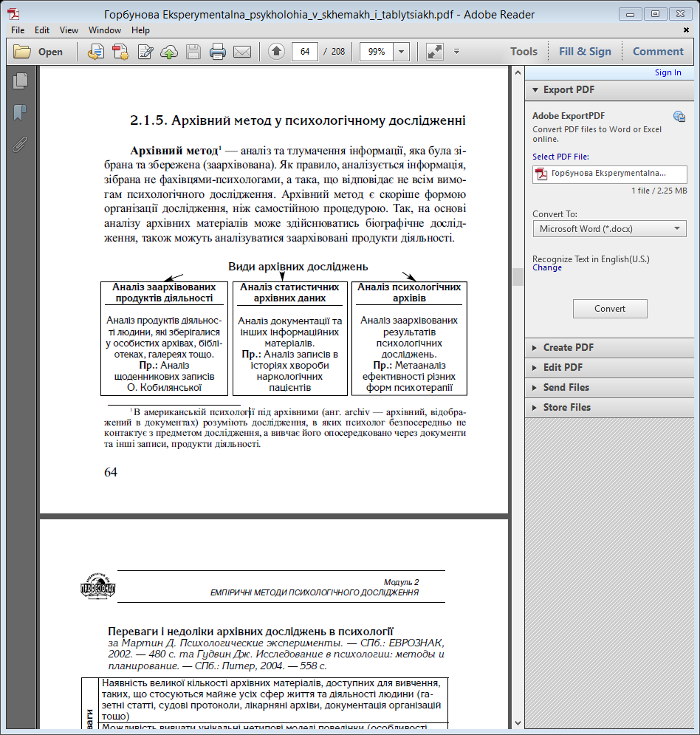700x735 pixels.
Task: Click the PDF file icon in Select PDF File
Action: [542, 174]
